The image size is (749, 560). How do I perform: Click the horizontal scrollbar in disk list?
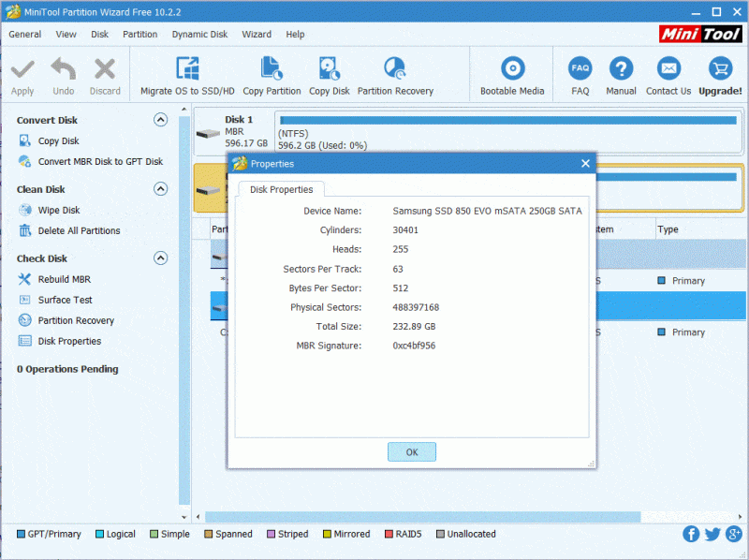click(423, 517)
